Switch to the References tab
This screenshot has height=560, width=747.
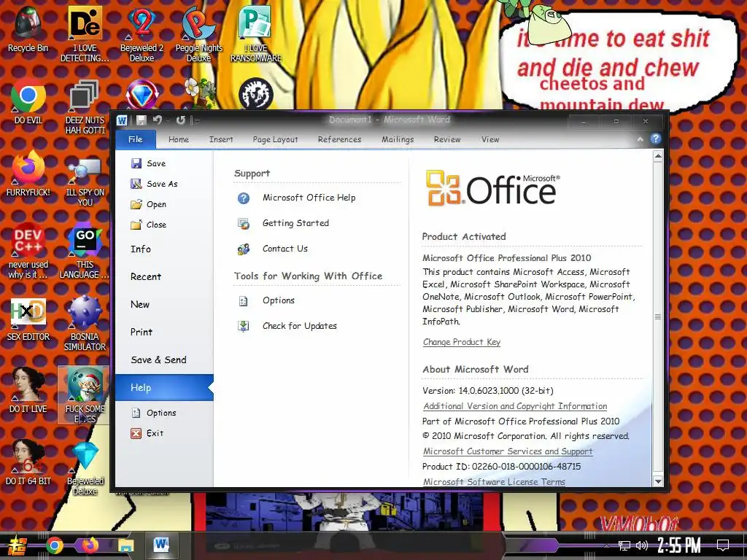pos(339,139)
